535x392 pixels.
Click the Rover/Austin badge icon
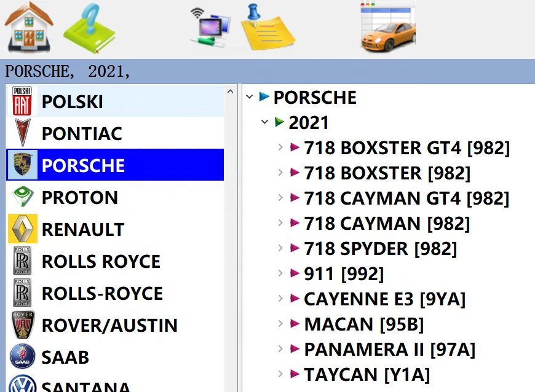(x=23, y=324)
